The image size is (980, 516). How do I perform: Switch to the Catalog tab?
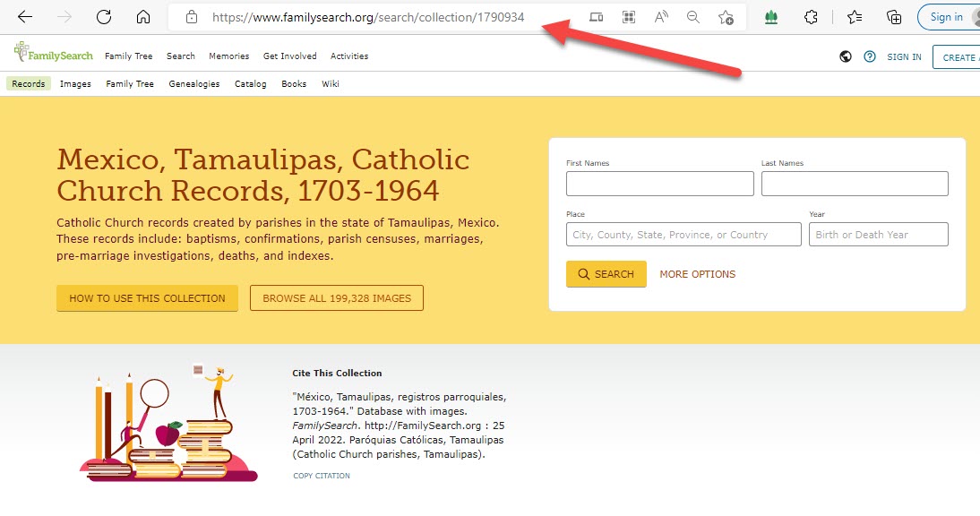[251, 83]
